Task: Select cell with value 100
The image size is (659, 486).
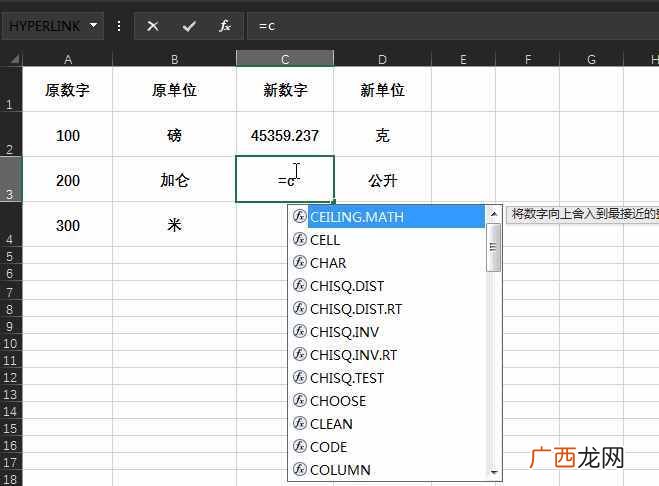Action: click(x=68, y=135)
